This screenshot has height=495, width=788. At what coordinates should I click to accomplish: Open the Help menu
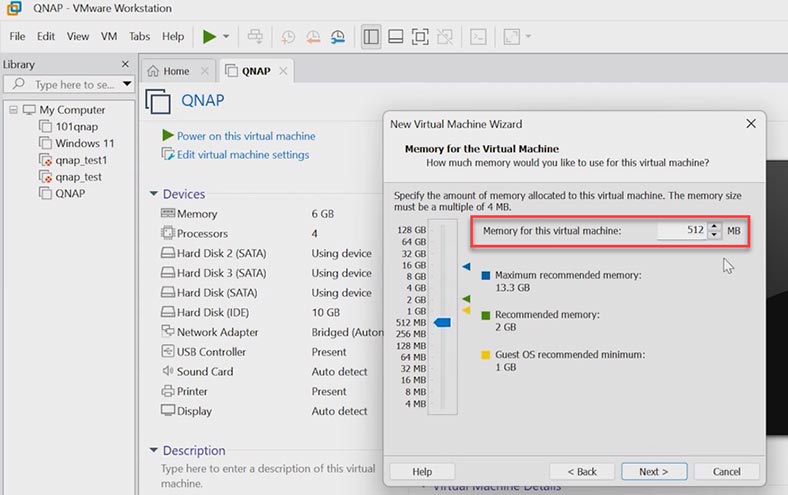tap(173, 36)
